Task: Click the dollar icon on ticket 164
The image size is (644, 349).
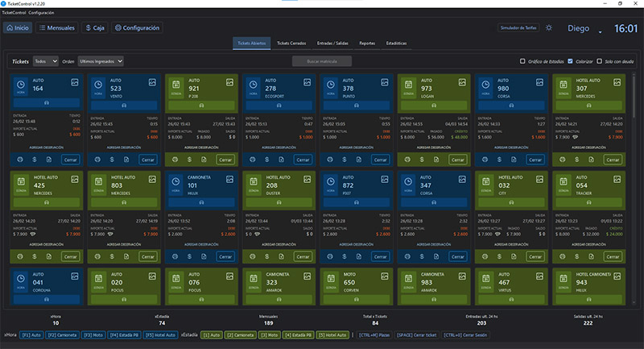Action: [x=36, y=160]
